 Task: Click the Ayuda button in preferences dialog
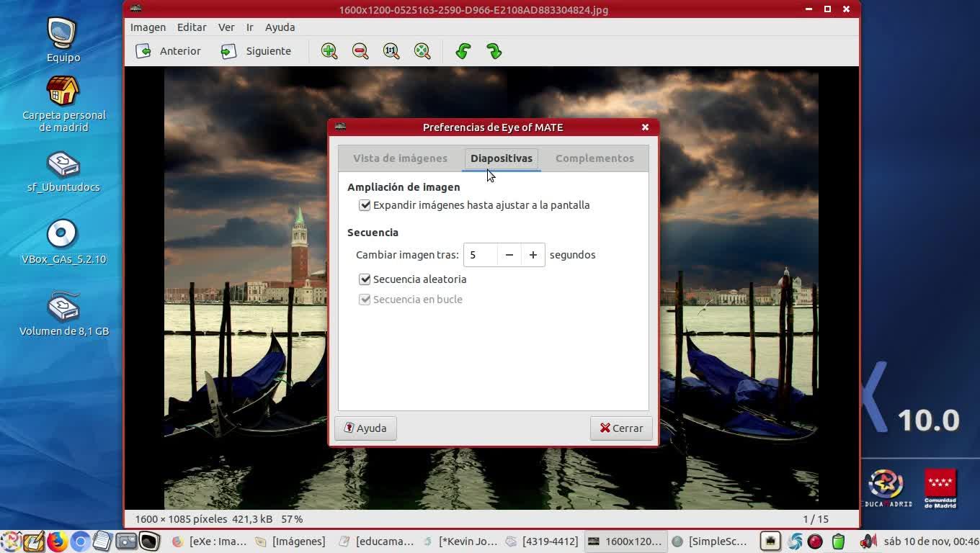point(365,428)
